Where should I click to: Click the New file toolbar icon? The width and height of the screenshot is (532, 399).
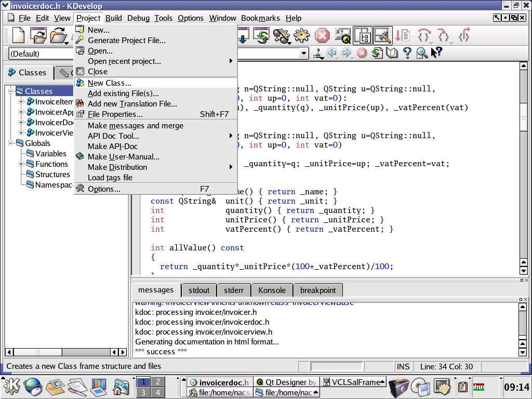[x=18, y=35]
